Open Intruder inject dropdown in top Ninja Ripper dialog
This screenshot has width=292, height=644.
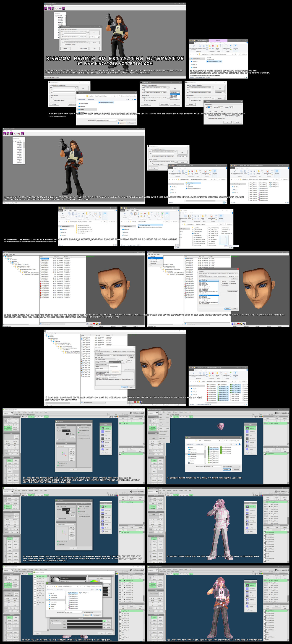coord(94,37)
